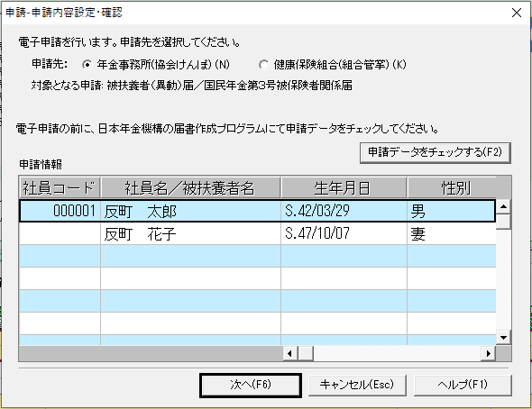Screen dimensions: 532x409
Task: Proceed with 次へ(F6) button
Action: [251, 386]
